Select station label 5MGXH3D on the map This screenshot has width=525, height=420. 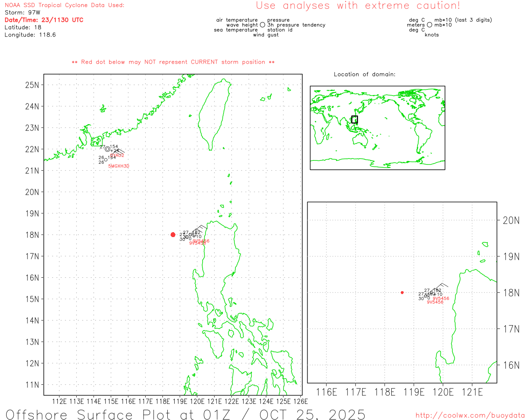119,166
